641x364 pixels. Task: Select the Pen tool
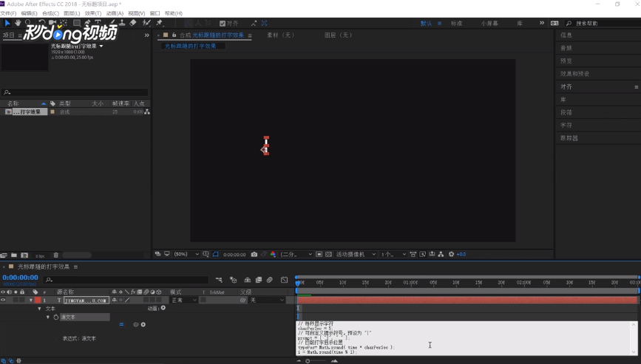87,23
